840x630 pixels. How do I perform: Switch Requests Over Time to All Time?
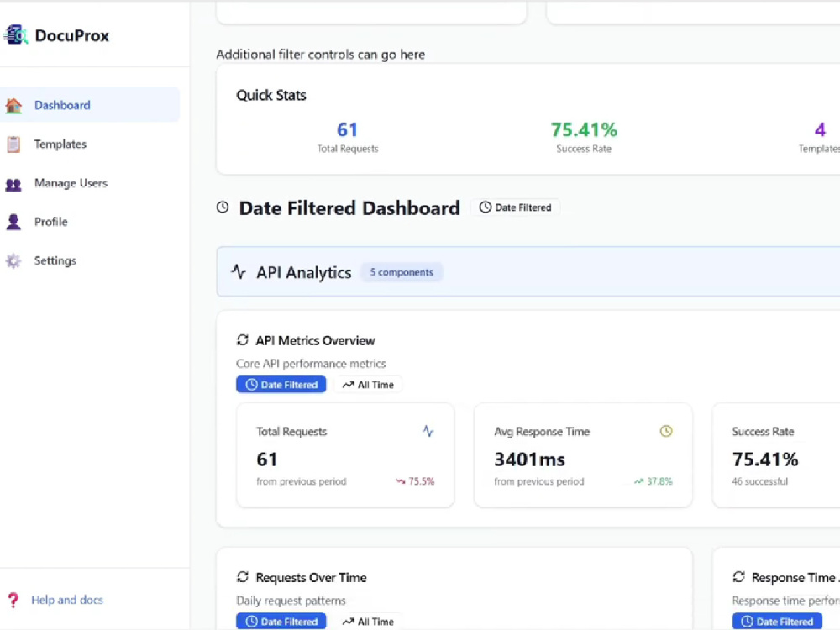point(369,622)
